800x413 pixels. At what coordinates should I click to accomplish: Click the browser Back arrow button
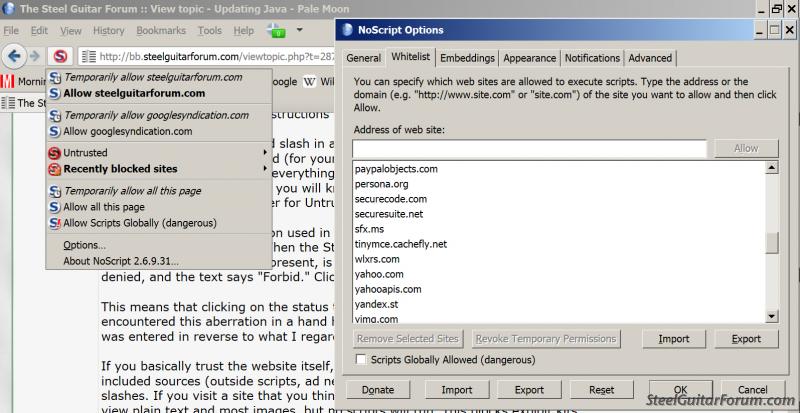click(14, 56)
